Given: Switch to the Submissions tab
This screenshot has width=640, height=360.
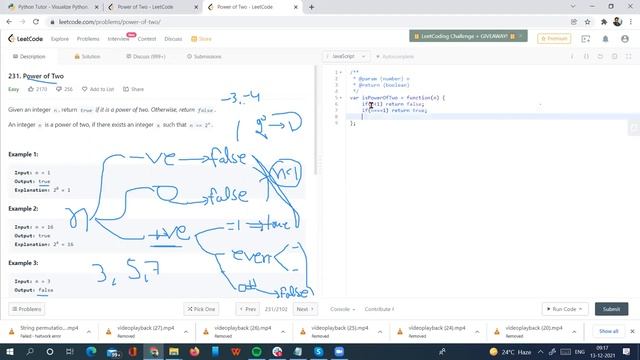Looking at the screenshot, I should pyautogui.click(x=204, y=56).
